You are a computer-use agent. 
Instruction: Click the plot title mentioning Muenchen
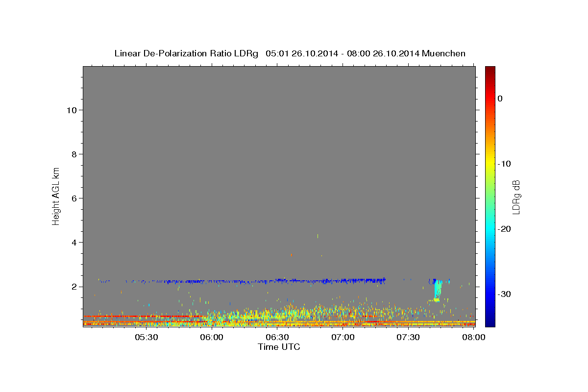(x=290, y=53)
